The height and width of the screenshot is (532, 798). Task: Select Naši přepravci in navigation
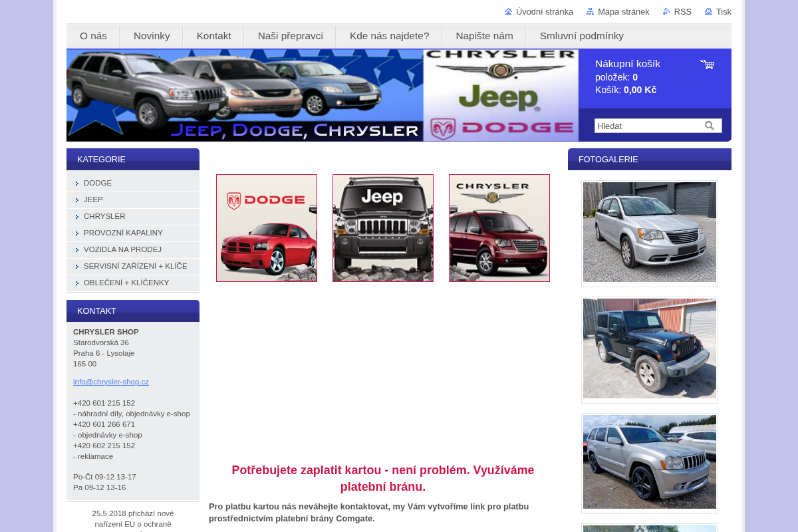tap(291, 36)
